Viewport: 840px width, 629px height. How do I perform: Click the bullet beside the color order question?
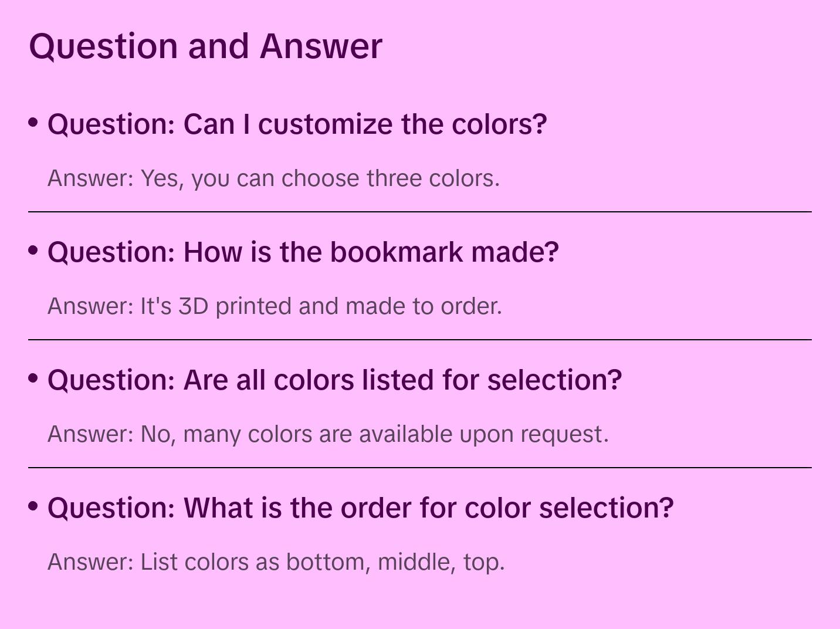coord(33,506)
